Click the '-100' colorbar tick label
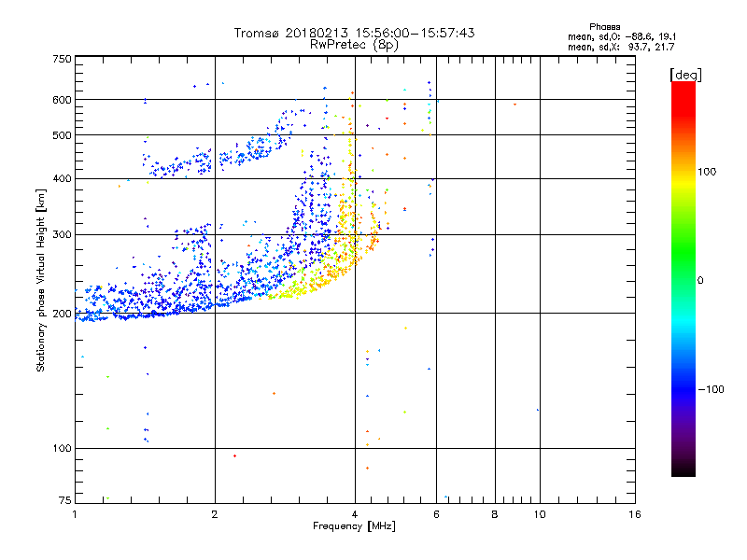The width and height of the screenshot is (747, 560). (x=712, y=389)
